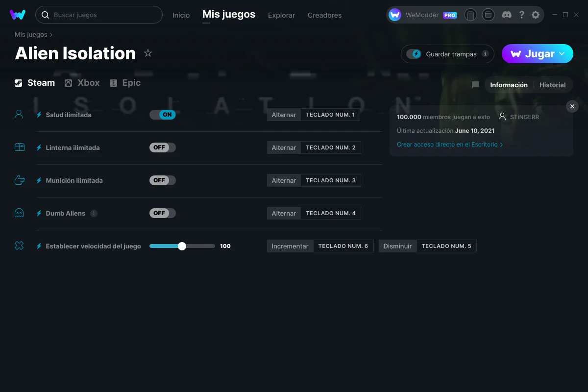Screen dimensions: 588x392
Task: Open the comments chat bubble icon
Action: 475,85
